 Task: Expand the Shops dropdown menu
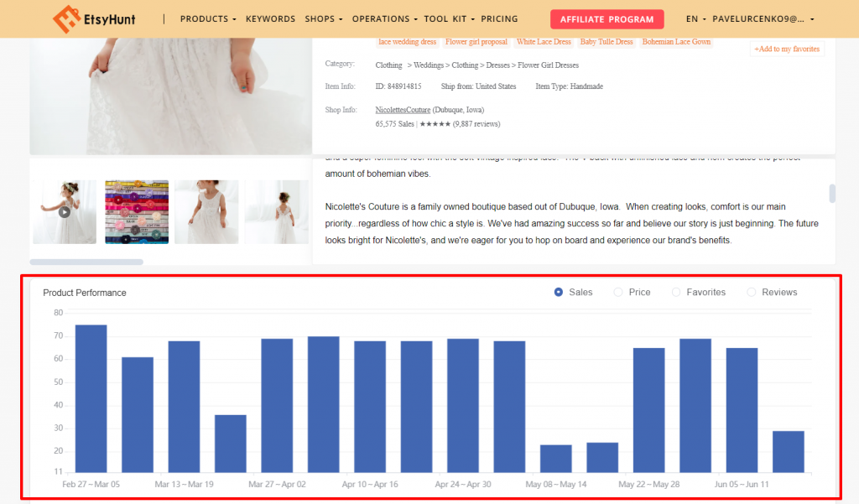(320, 18)
